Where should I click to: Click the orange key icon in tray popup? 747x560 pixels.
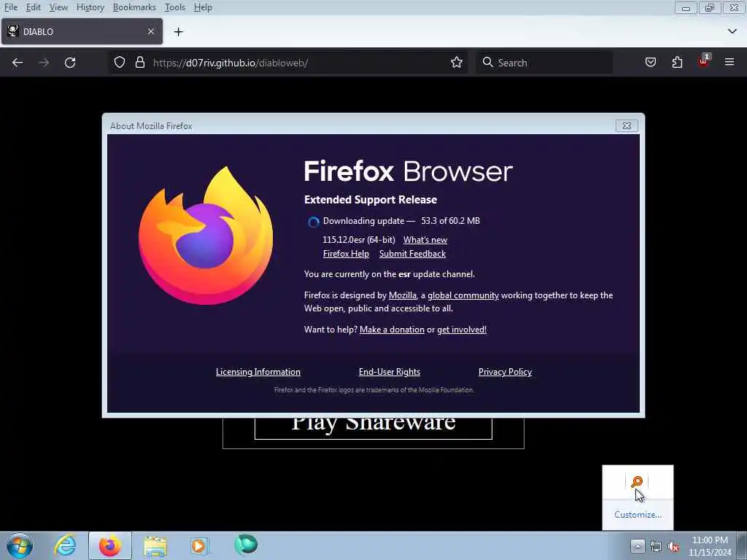coord(637,482)
